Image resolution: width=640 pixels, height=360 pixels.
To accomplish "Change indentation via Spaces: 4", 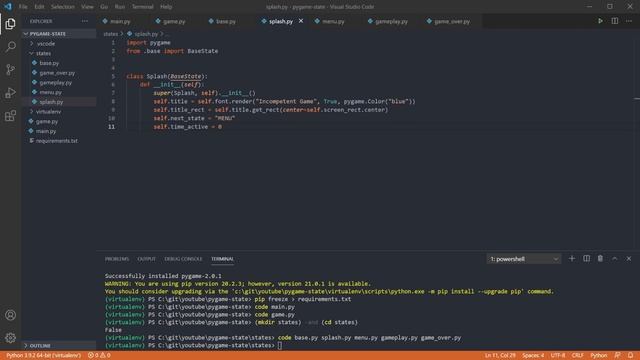I will (533, 356).
